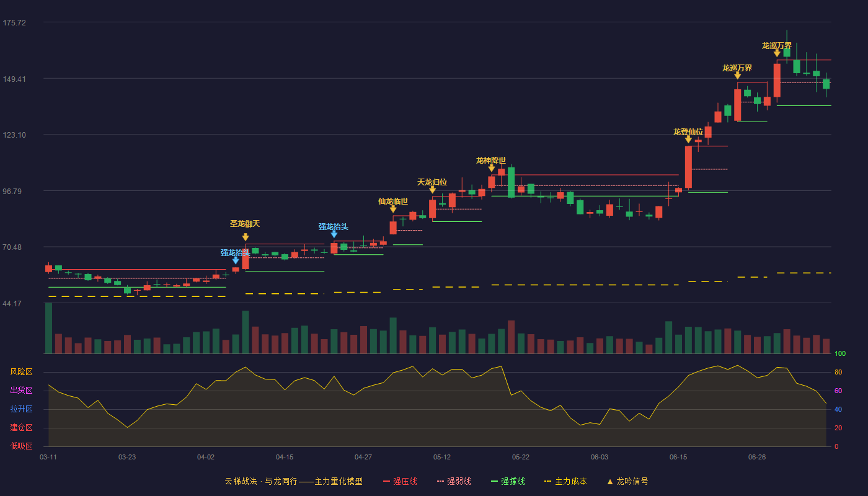The width and height of the screenshot is (868, 496).
Task: Toggle the 强弱线 legend series
Action: [454, 481]
